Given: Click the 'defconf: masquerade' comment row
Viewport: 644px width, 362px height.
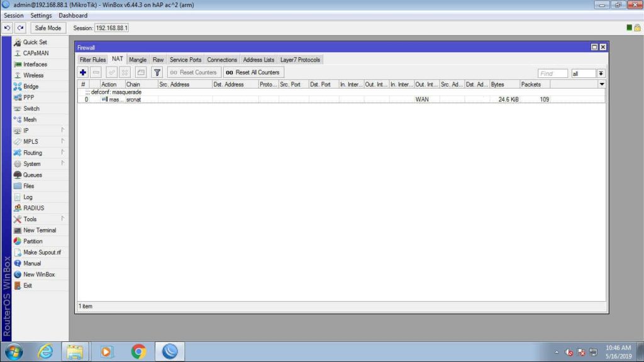Looking at the screenshot, I should point(341,92).
